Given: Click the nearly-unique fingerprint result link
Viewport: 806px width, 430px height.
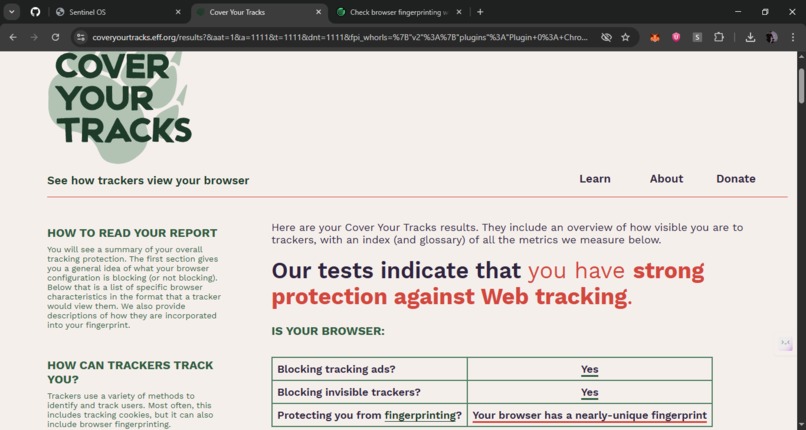Looking at the screenshot, I should pos(590,415).
